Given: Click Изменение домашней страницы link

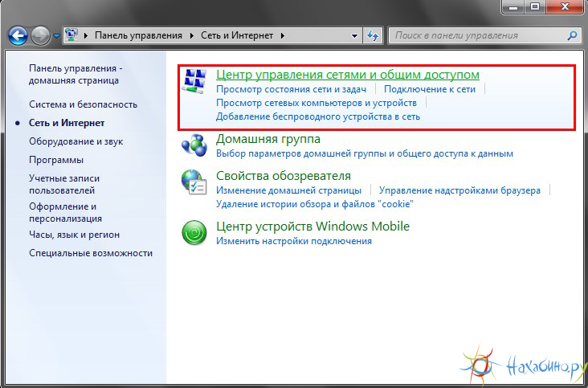Looking at the screenshot, I should [288, 190].
